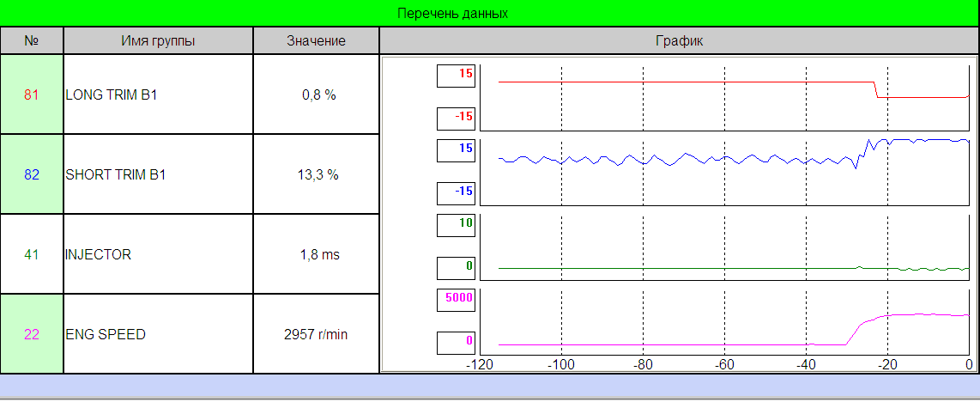Viewport: 980px width, 402px height.
Task: Select the SHORT TRIM B1 name cell
Action: click(x=158, y=174)
